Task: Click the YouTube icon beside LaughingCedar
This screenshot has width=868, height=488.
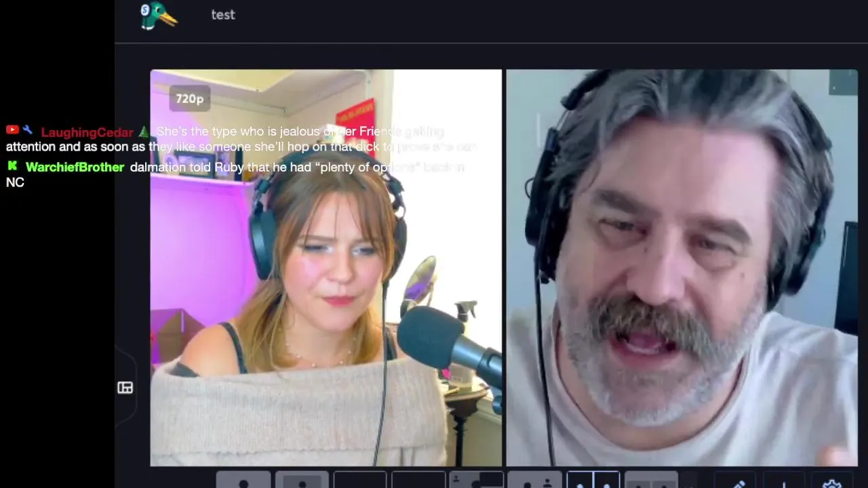Action: (12, 129)
